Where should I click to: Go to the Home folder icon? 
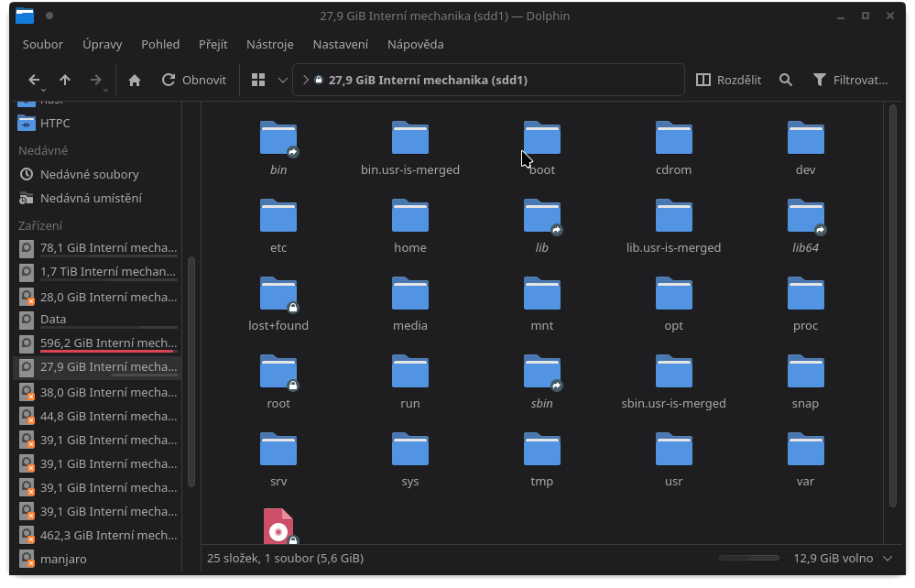(135, 80)
